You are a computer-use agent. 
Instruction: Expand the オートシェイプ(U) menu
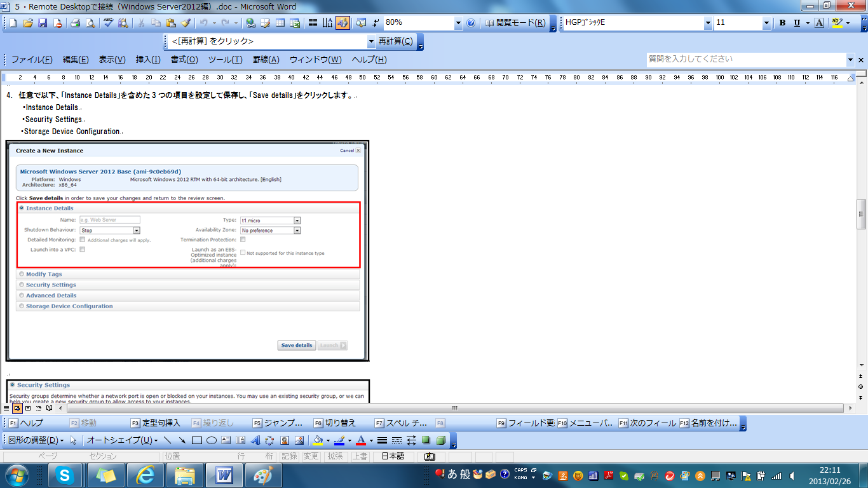pos(123,440)
